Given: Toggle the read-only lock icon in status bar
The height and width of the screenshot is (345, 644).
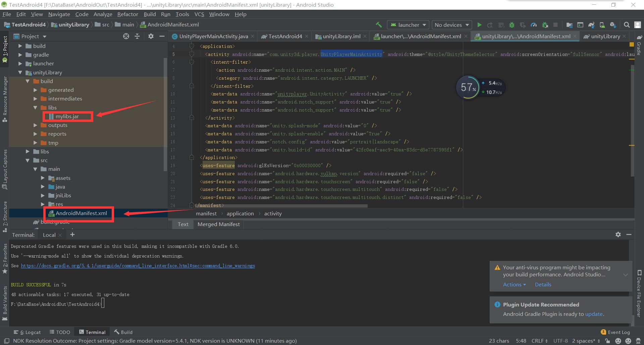Looking at the screenshot, I should (608, 341).
